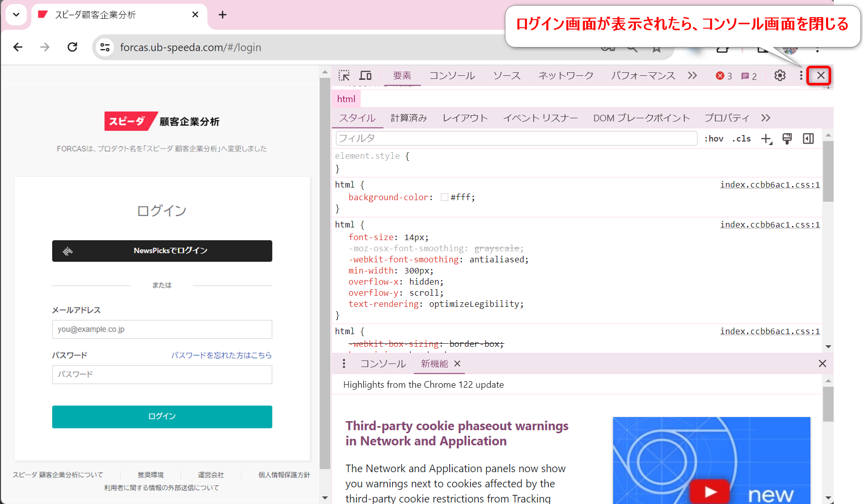
Task: Toggle the .cls element classes panel
Action: click(742, 139)
